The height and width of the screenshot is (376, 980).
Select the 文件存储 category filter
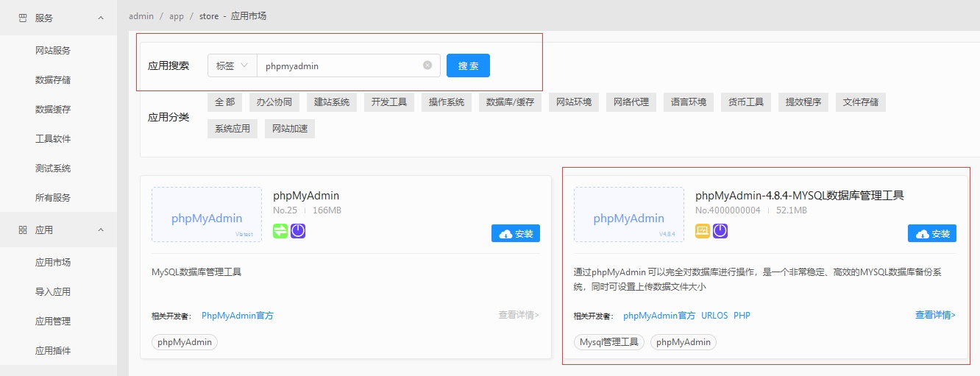[861, 102]
